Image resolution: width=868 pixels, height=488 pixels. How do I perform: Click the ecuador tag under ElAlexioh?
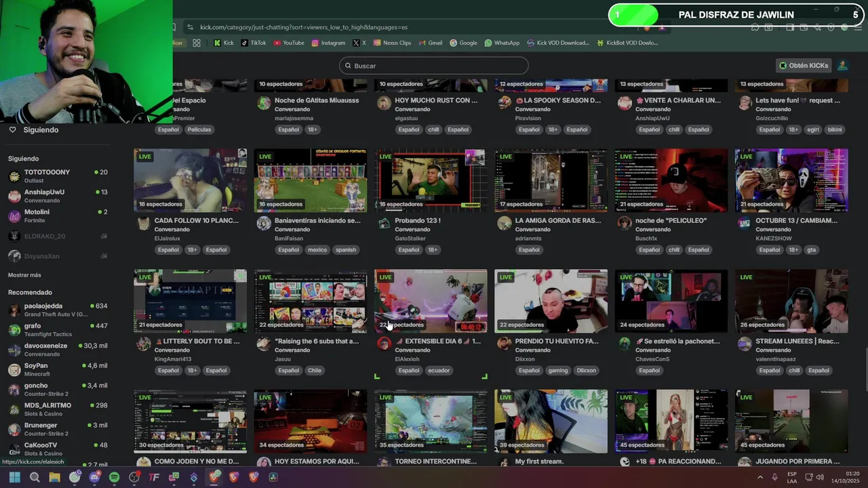(438, 371)
